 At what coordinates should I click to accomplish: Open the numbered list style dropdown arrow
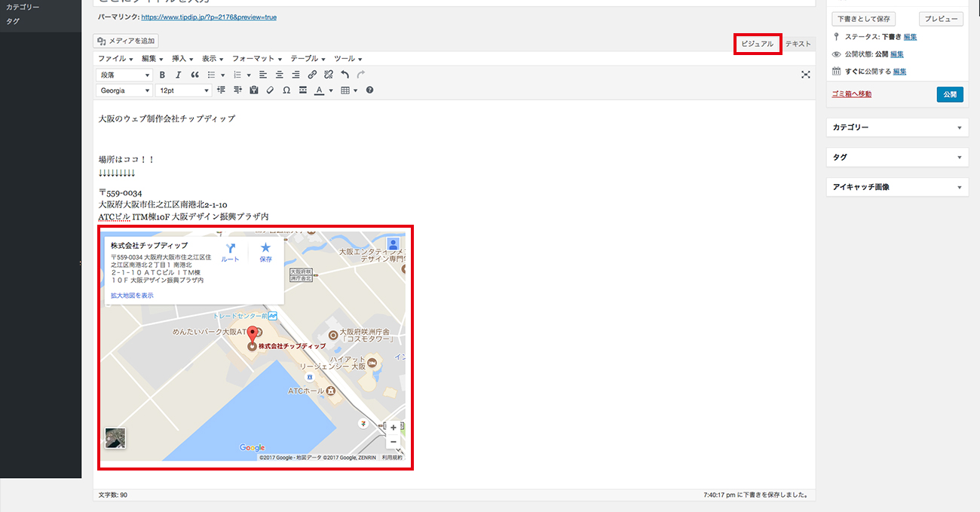249,75
